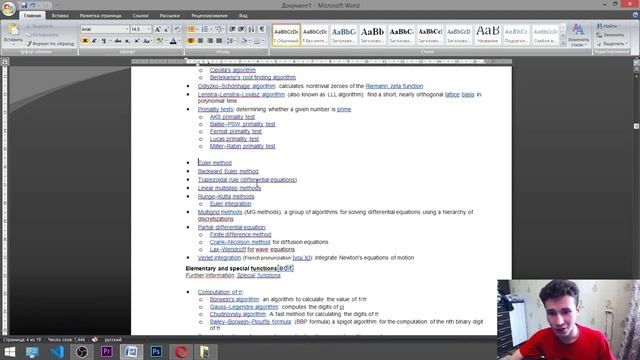Activate the Format Painter (Формат по образцу)

51,43
